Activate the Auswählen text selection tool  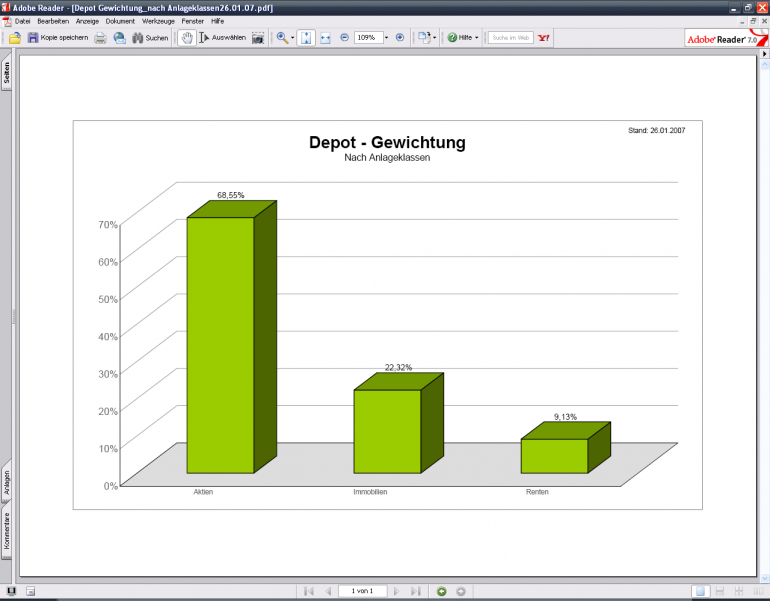[222, 38]
